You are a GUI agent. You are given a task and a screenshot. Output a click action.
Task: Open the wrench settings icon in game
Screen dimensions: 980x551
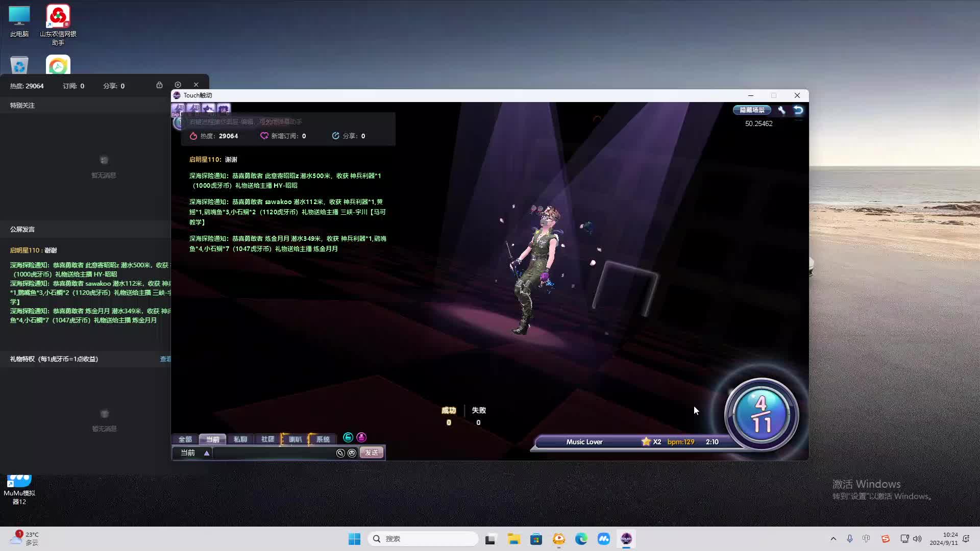pyautogui.click(x=781, y=110)
